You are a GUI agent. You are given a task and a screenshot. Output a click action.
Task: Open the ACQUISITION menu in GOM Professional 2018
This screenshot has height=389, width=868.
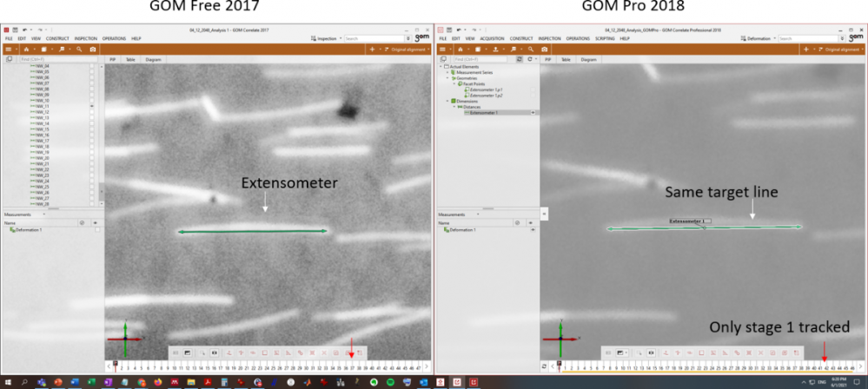pos(492,39)
